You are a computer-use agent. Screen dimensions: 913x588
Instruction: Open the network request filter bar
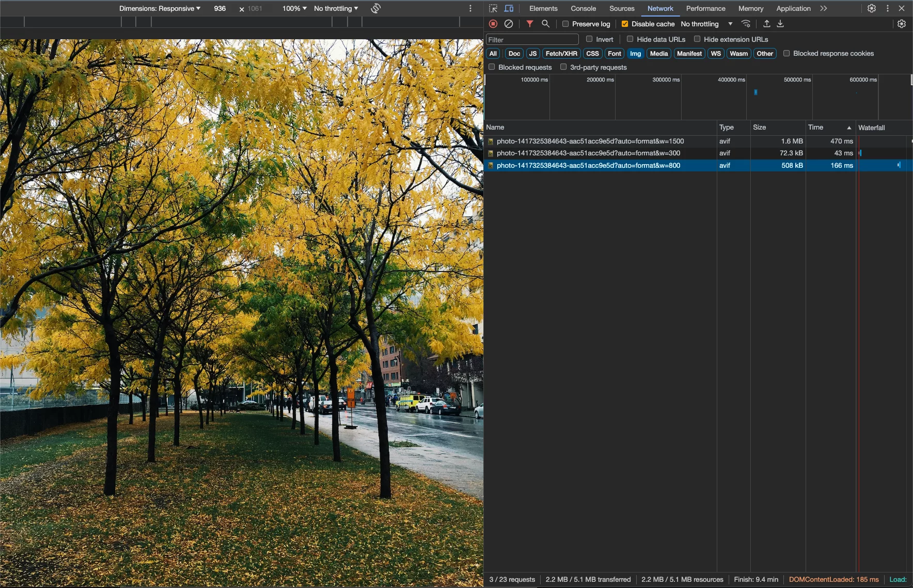pyautogui.click(x=528, y=24)
